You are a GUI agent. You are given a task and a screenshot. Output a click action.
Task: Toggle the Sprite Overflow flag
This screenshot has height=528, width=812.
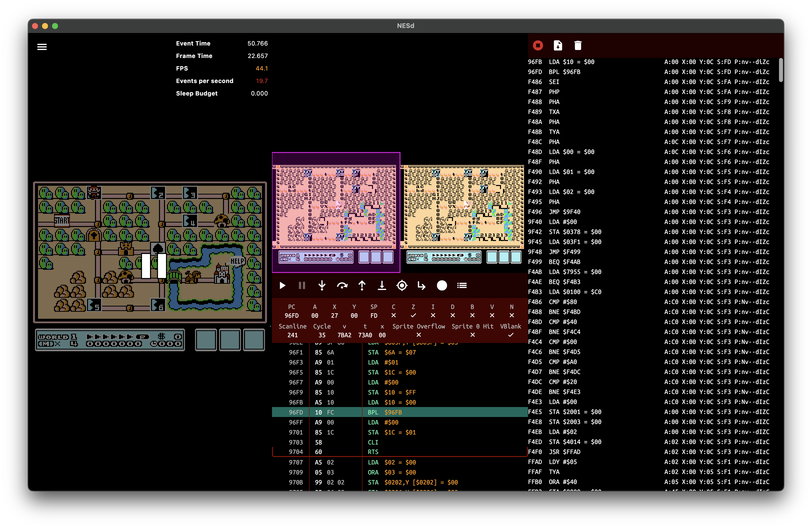[418, 335]
